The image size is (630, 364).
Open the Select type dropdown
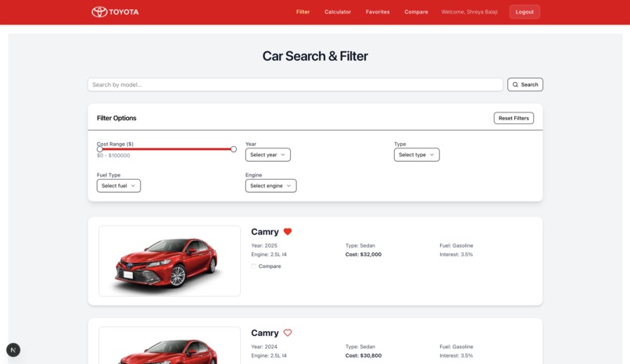click(x=417, y=155)
